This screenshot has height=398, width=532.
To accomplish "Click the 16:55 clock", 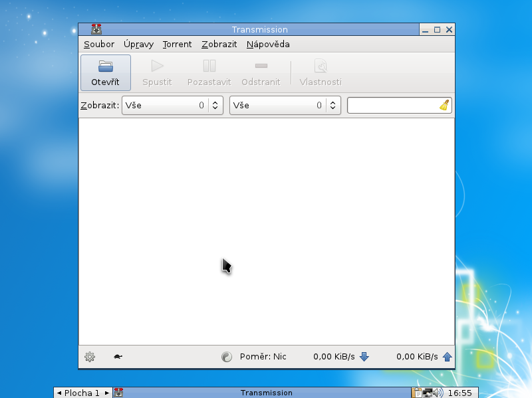I will coord(460,393).
